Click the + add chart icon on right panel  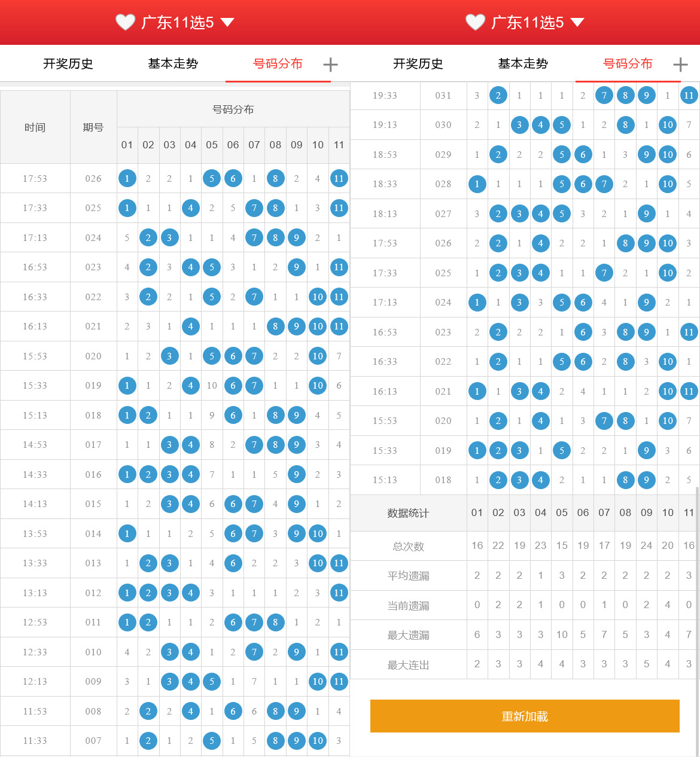click(680, 64)
